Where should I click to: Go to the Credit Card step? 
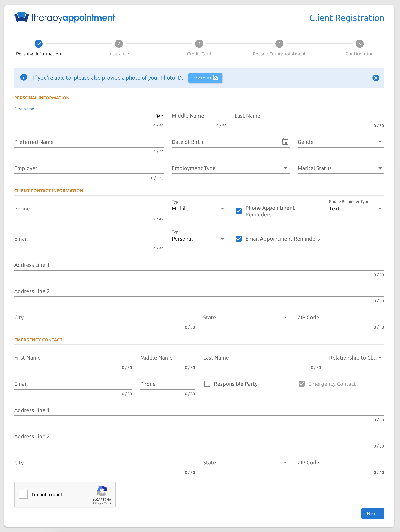(x=199, y=44)
